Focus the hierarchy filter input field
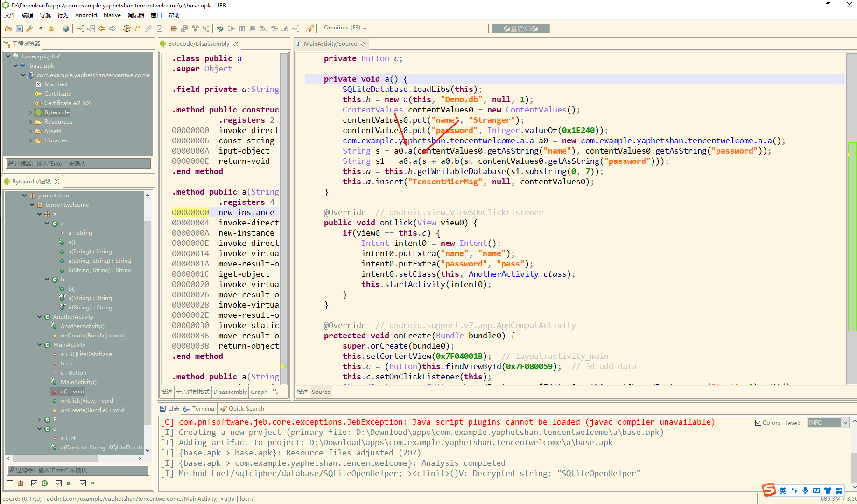This screenshot has height=504, width=857. (78, 470)
